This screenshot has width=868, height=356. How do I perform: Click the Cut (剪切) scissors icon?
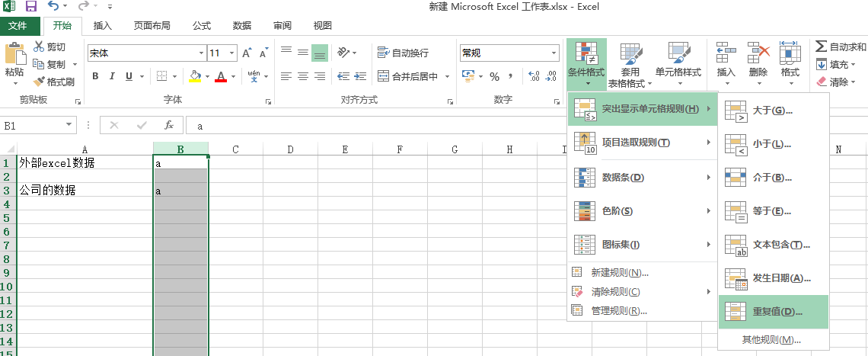pos(39,47)
